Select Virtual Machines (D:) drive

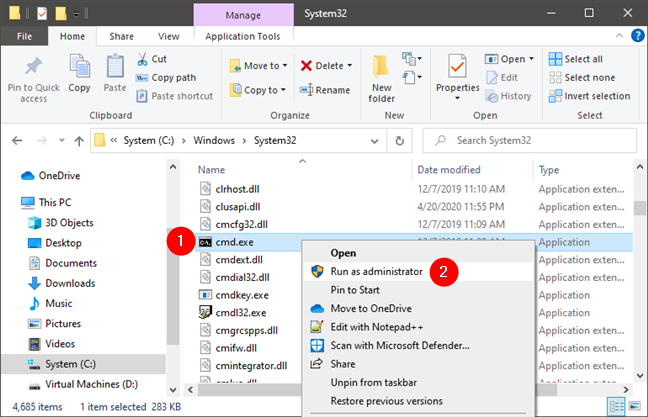click(x=83, y=384)
